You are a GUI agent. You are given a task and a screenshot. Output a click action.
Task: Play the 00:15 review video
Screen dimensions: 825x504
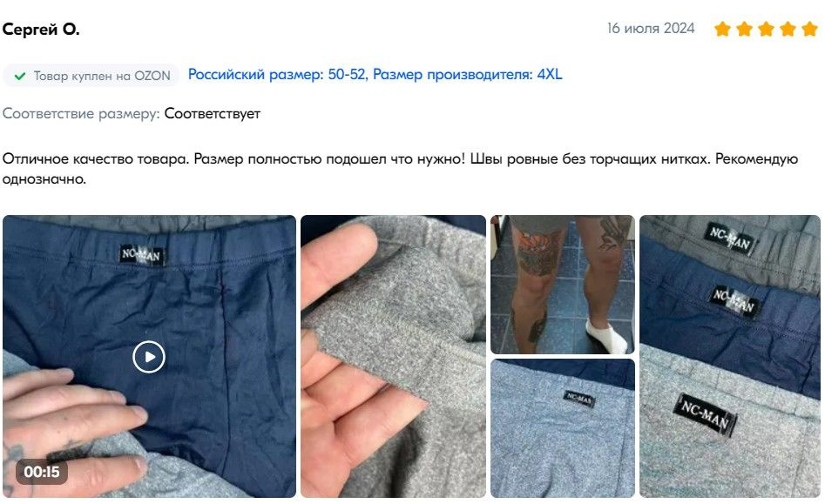149,357
